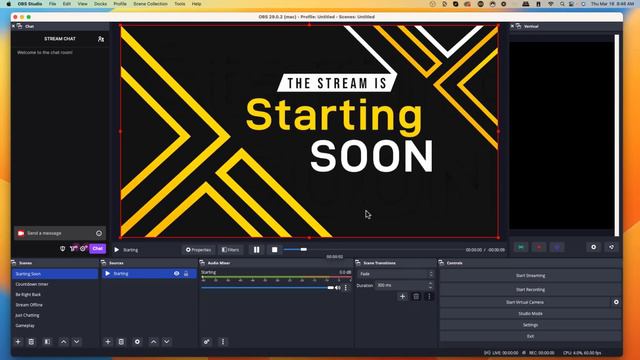Click Send a message input field
This screenshot has width=640, height=360.
[60, 233]
